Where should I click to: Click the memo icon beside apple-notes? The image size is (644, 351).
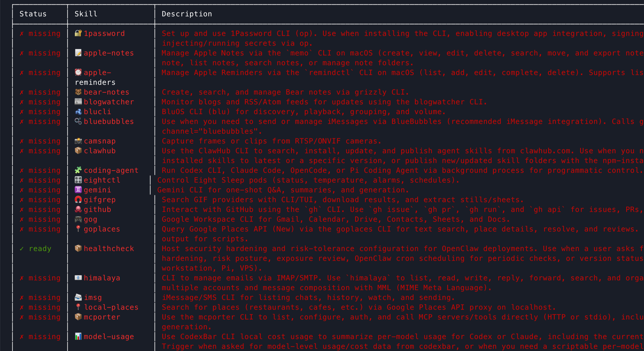pos(78,53)
